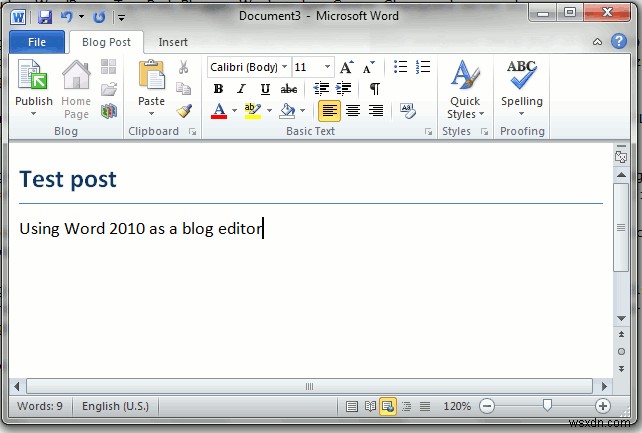This screenshot has height=433, width=642.
Task: Open the font name dropdown arrow
Action: 285,67
